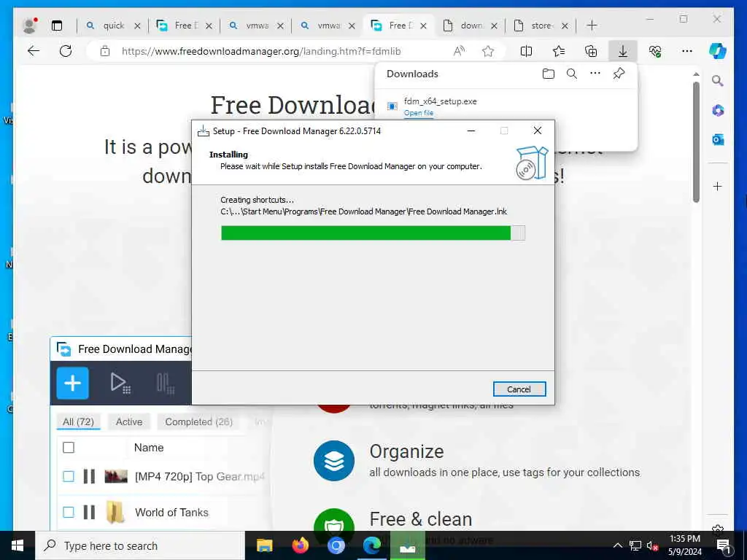
Task: Click the Organize feature icon
Action: 334,461
